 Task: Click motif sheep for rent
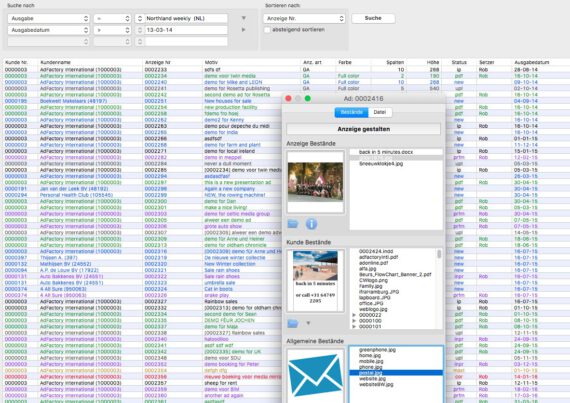[221, 383]
